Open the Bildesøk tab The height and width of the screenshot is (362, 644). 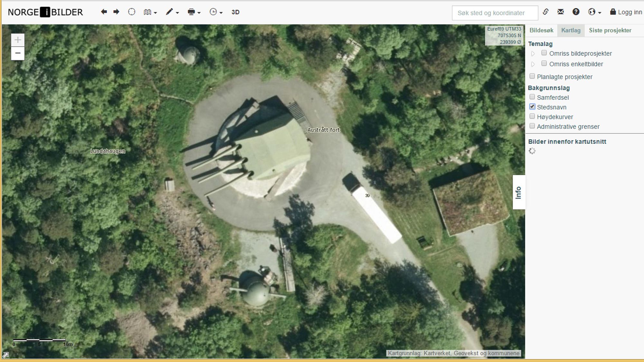click(x=541, y=30)
